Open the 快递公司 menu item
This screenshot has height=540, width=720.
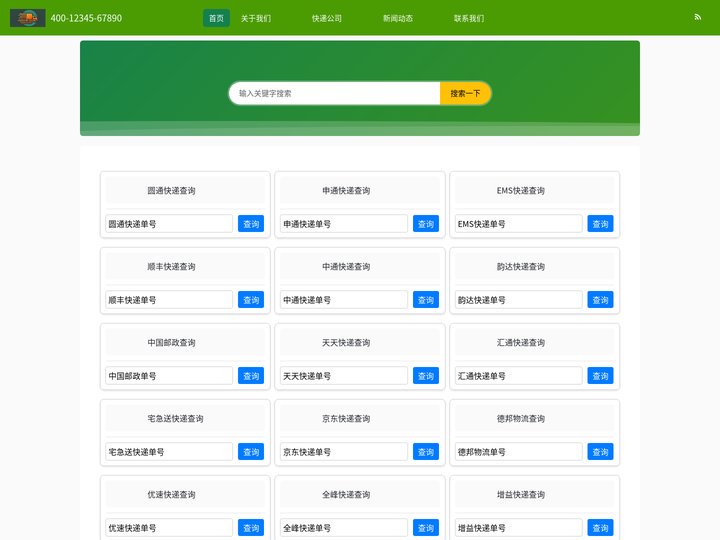click(x=327, y=18)
